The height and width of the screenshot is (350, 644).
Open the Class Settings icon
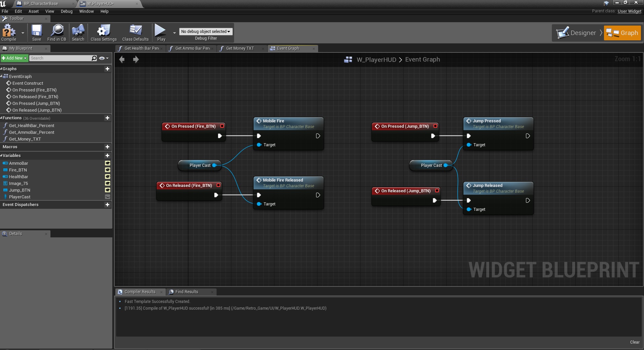(x=104, y=33)
